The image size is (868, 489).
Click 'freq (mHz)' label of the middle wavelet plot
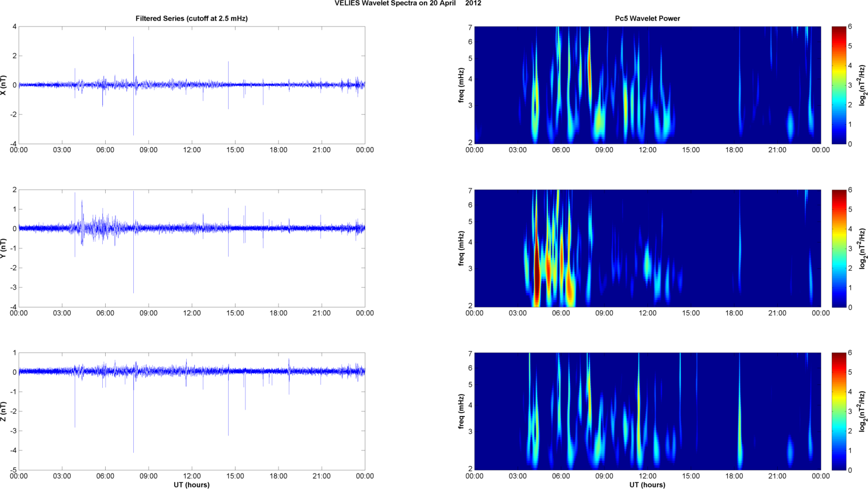click(461, 248)
